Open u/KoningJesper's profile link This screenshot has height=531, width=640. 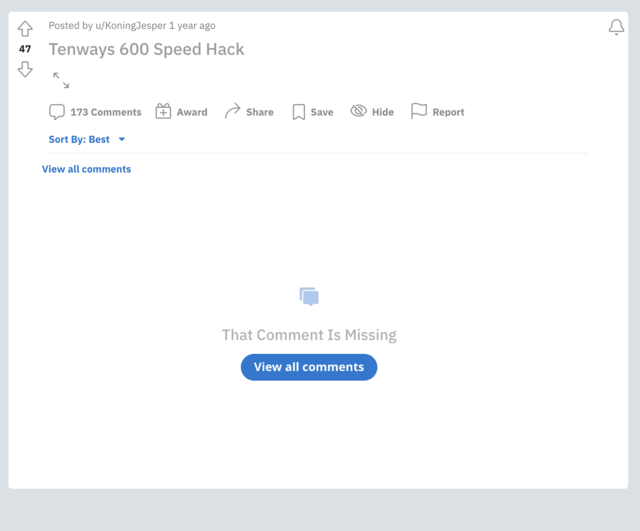pos(131,26)
